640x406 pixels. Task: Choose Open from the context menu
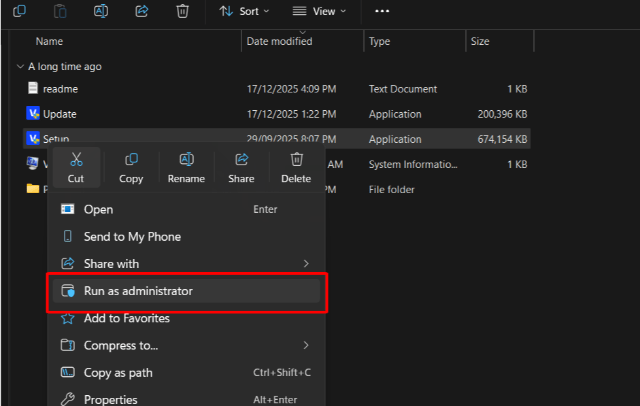(x=186, y=210)
